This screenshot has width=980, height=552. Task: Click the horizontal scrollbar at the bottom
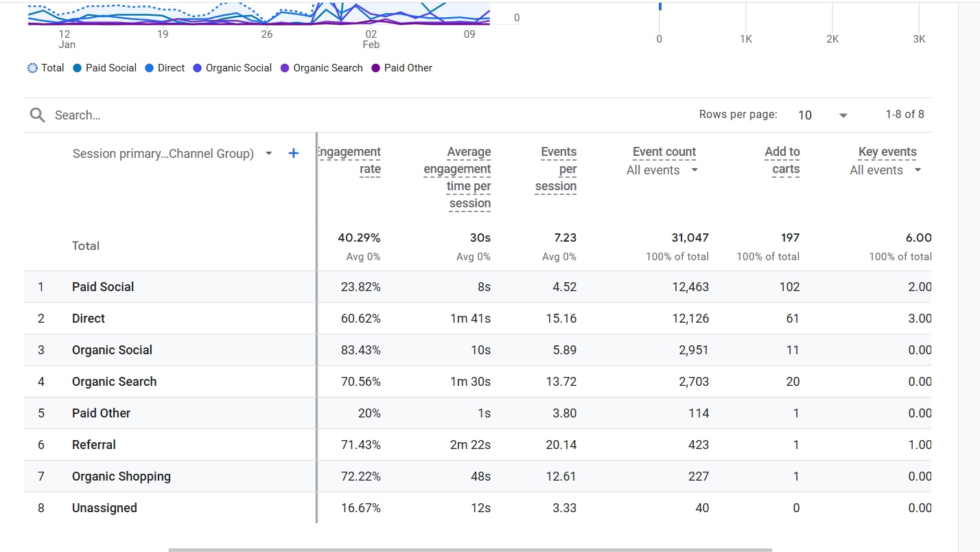pyautogui.click(x=470, y=549)
